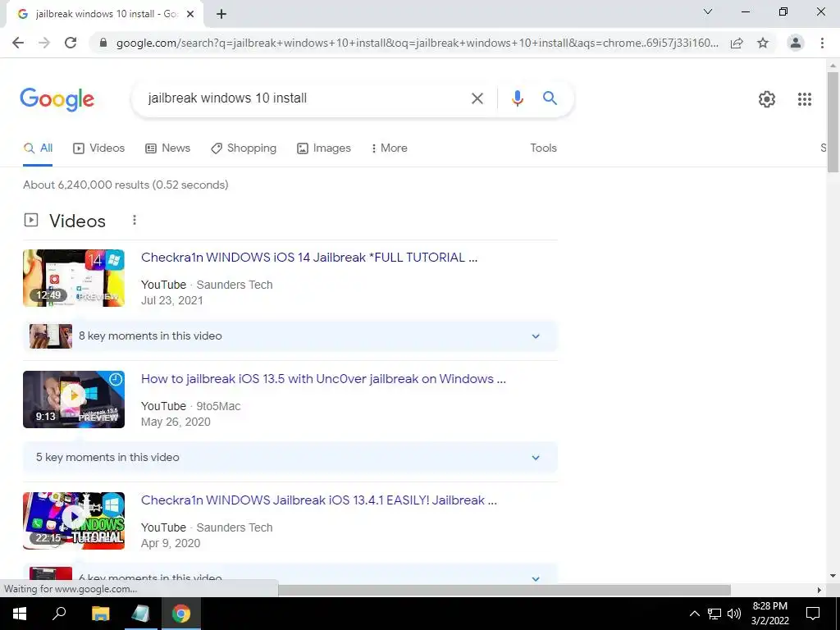Click the taskbar clock showing 8:28 PM

[769, 614]
